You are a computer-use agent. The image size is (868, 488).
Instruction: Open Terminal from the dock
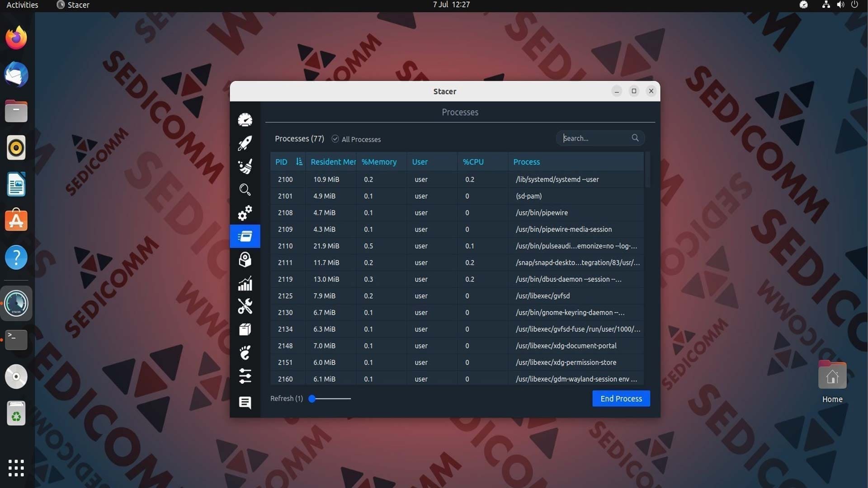(16, 340)
